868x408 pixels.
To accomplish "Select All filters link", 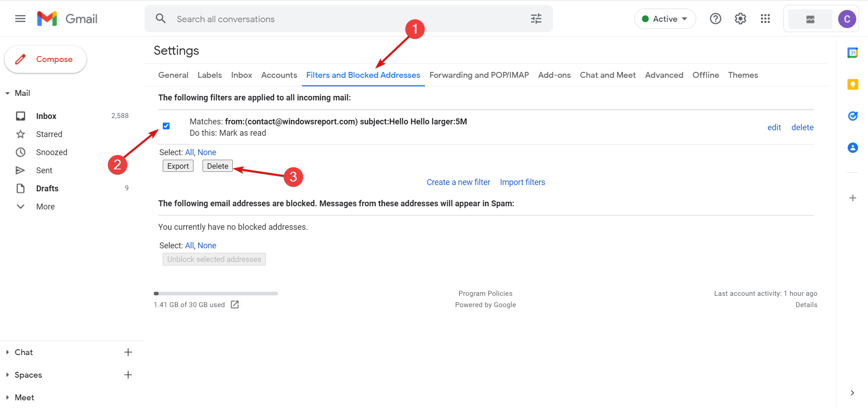I will pos(189,152).
